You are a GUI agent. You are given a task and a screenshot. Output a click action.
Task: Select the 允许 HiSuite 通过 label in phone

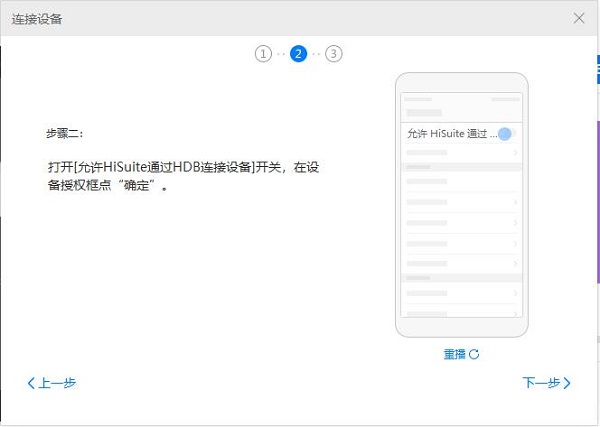tap(452, 134)
